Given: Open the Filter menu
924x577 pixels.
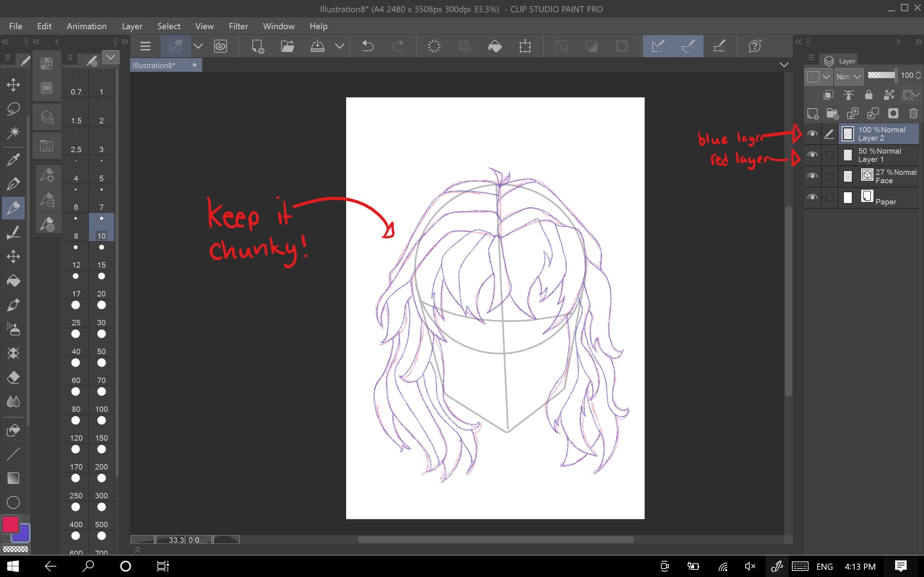Looking at the screenshot, I should pos(238,26).
